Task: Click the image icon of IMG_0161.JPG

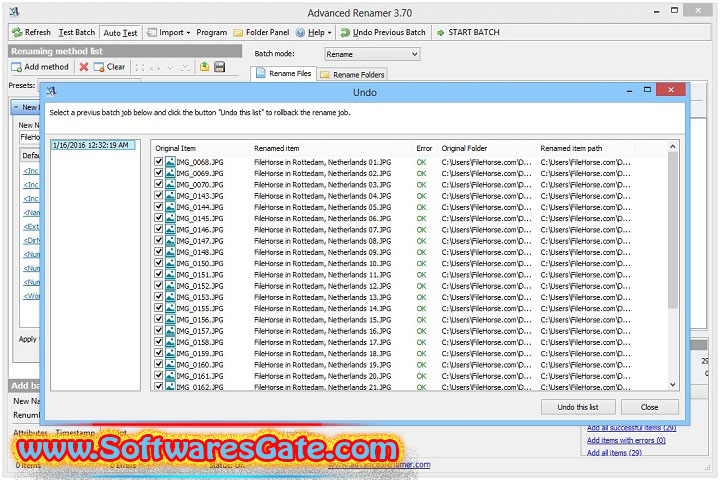Action: click(170, 376)
